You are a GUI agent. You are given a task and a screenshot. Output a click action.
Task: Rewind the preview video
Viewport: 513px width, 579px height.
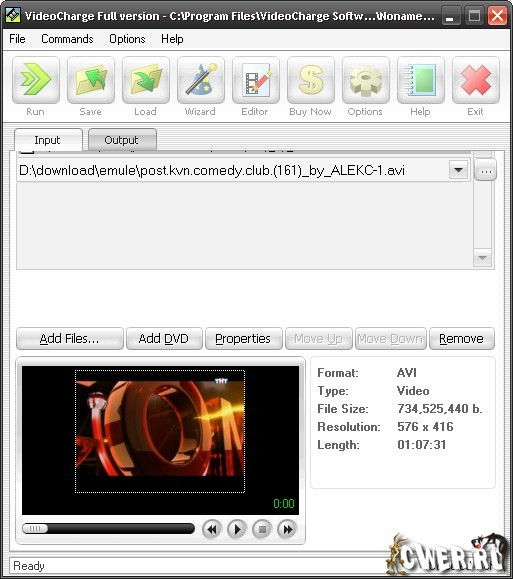[x=212, y=530]
